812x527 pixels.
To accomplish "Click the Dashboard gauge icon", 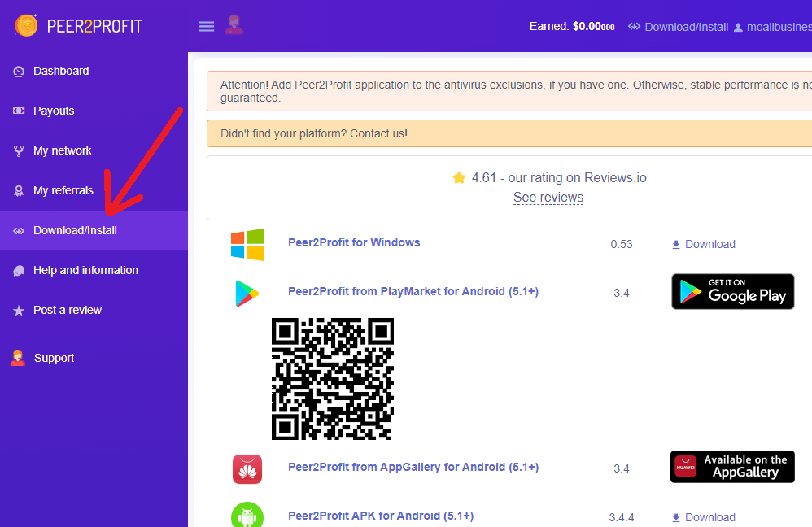I will [x=19, y=72].
